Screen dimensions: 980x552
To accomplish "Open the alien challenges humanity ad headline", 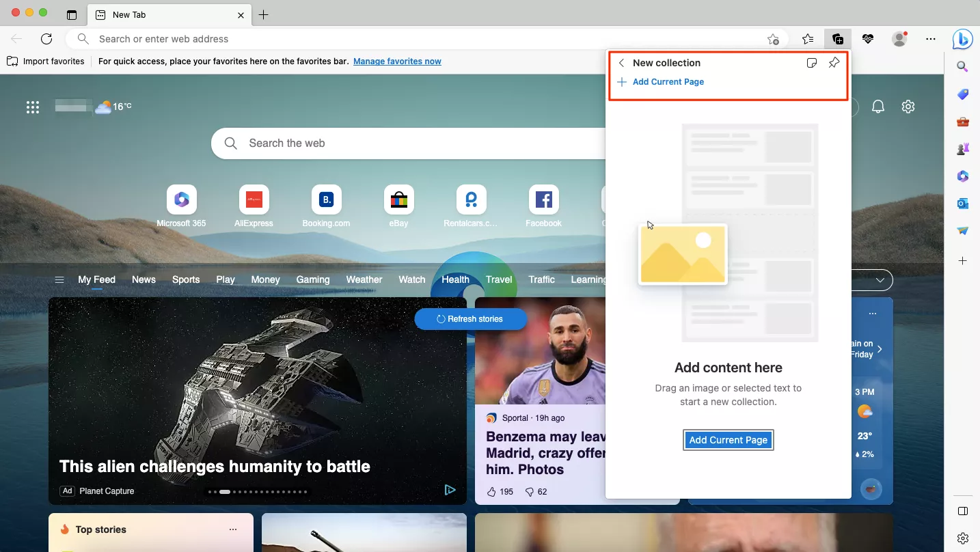I will (x=215, y=467).
